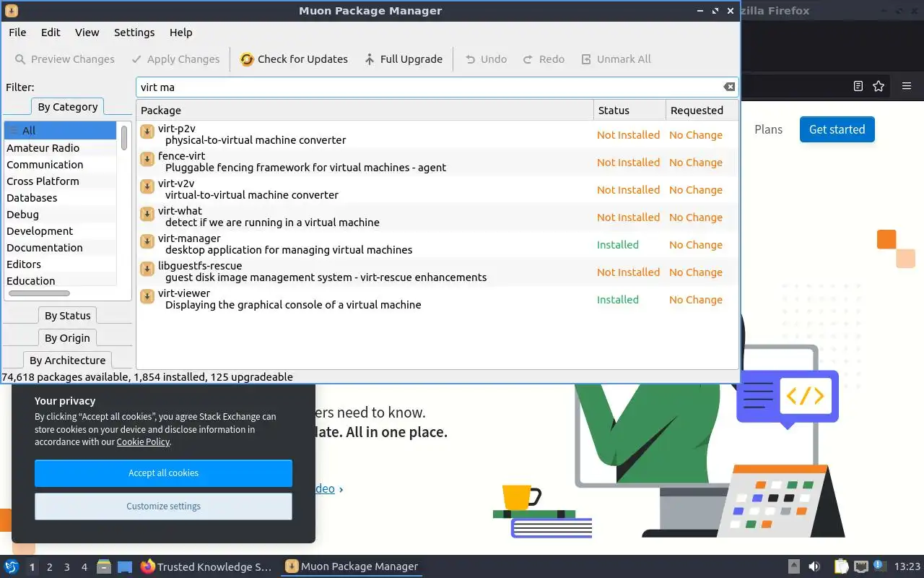Open the Settings menu
The height and width of the screenshot is (578, 924).
134,33
